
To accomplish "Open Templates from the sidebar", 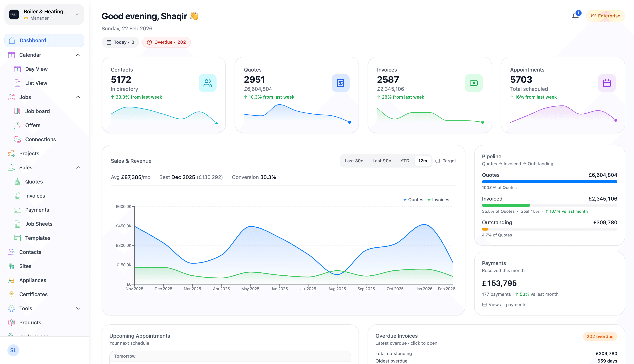I will coord(37,238).
